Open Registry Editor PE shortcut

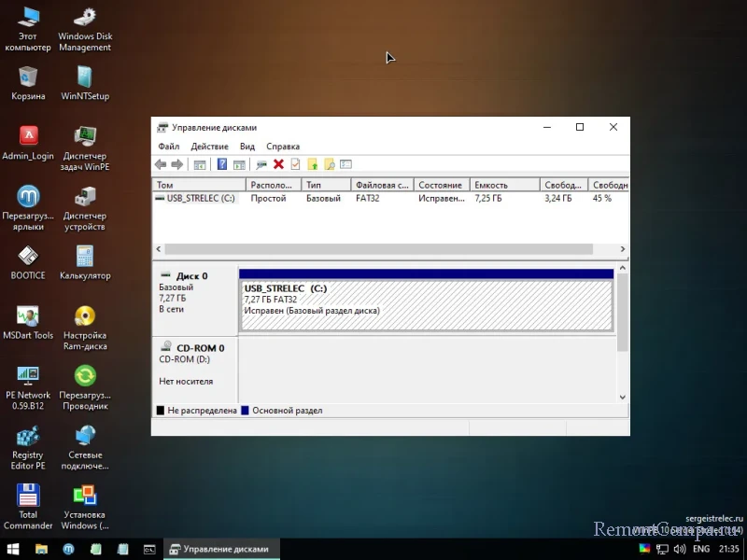[28, 436]
